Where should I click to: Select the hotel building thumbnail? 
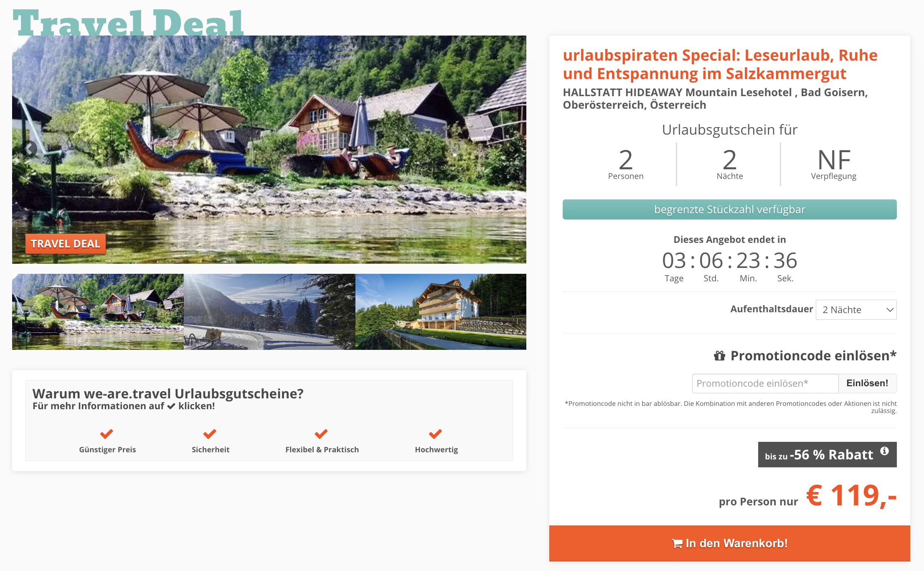(441, 312)
